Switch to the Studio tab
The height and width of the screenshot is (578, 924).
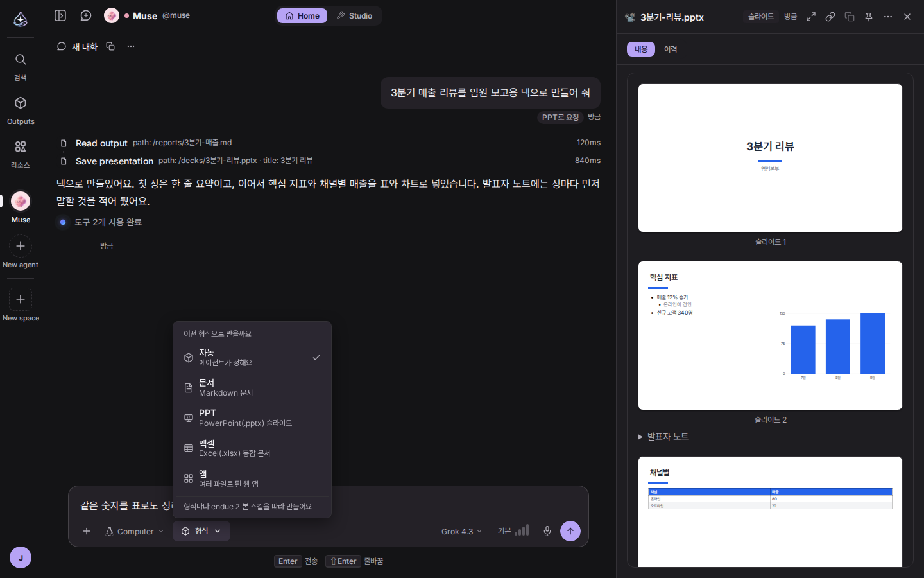click(354, 15)
